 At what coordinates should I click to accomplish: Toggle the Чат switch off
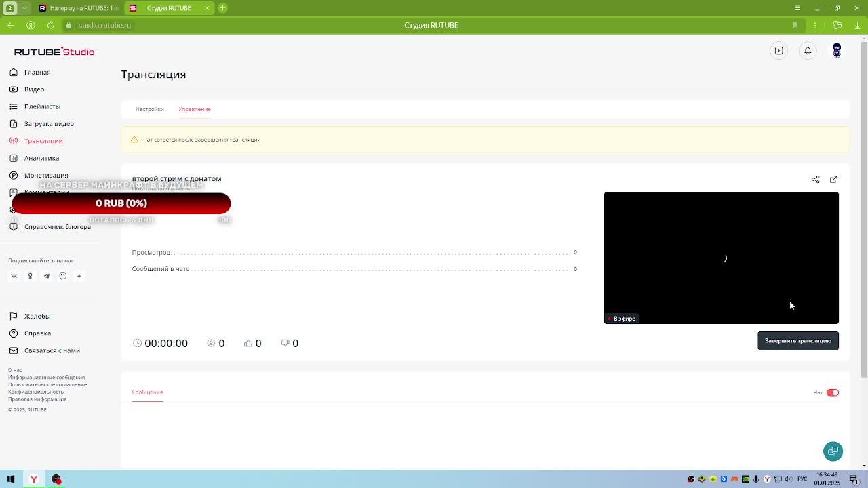click(833, 392)
